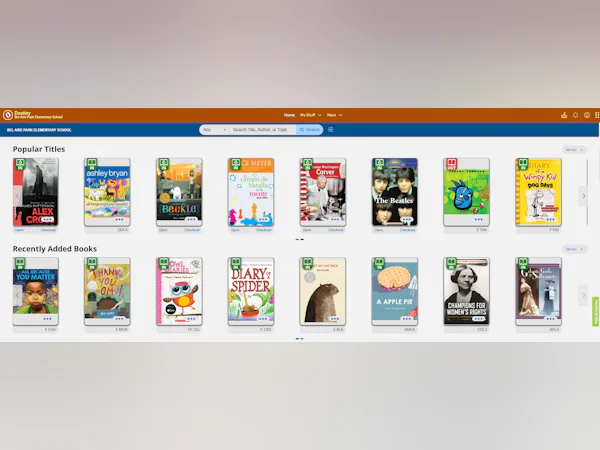Open Champions for Women's Rights cover

(466, 291)
